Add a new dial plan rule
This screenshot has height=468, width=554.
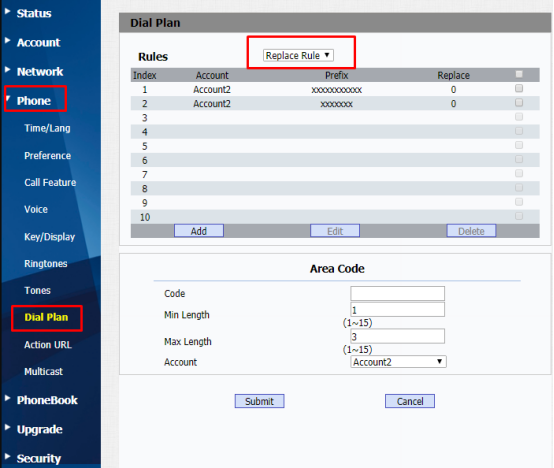click(x=199, y=231)
